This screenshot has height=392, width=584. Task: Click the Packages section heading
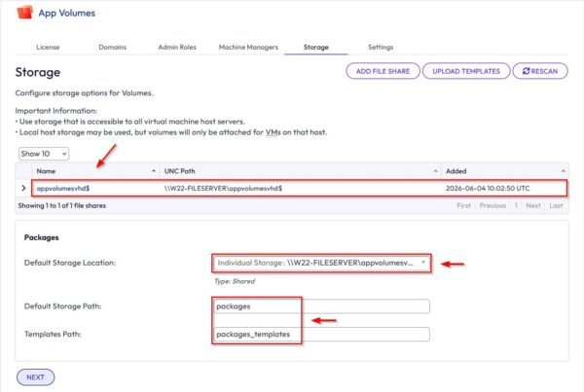tap(41, 237)
